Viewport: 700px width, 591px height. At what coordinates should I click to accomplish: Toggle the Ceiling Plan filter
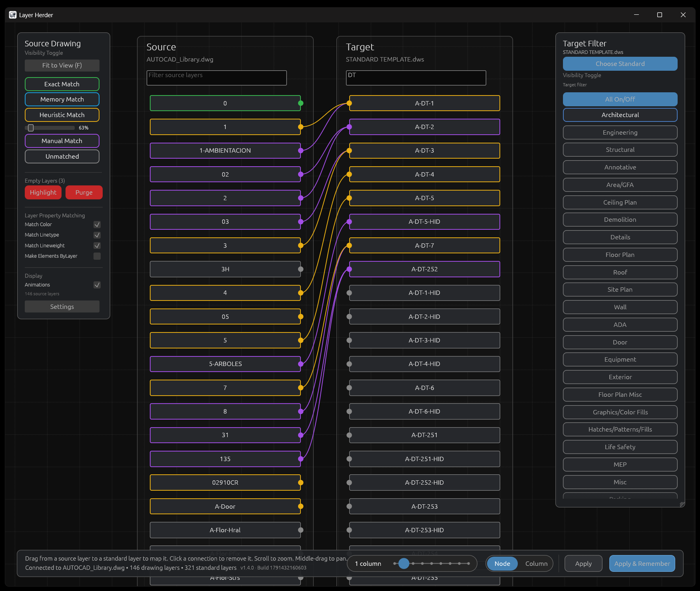620,202
